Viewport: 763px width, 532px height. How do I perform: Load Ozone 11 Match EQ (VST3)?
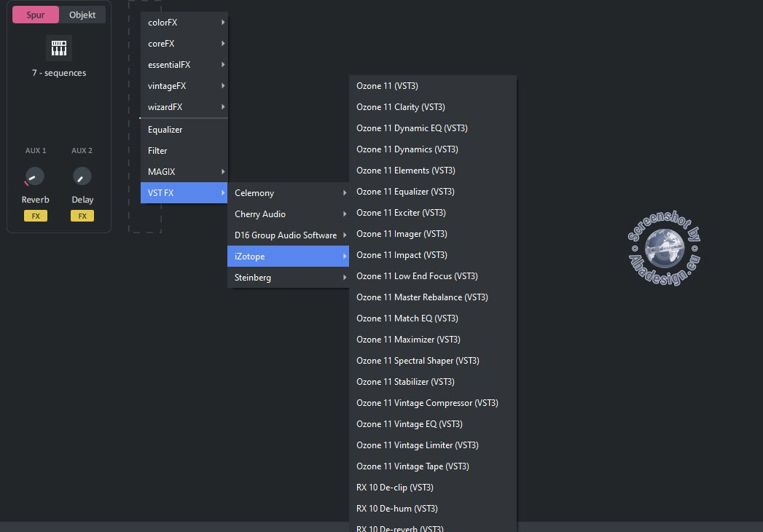pyautogui.click(x=433, y=318)
